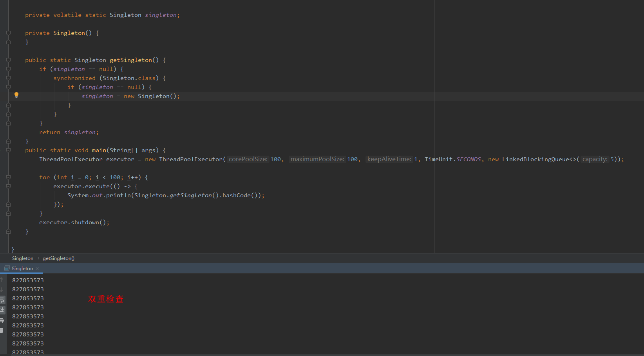This screenshot has height=356, width=644.
Task: Collapse the for loop fold marker
Action: point(8,177)
